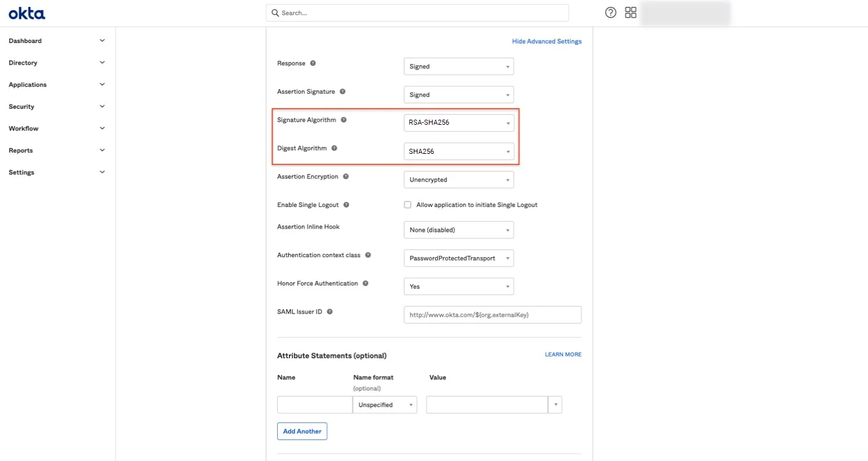
Task: Open the Signature Algorithm dropdown
Action: tap(458, 122)
